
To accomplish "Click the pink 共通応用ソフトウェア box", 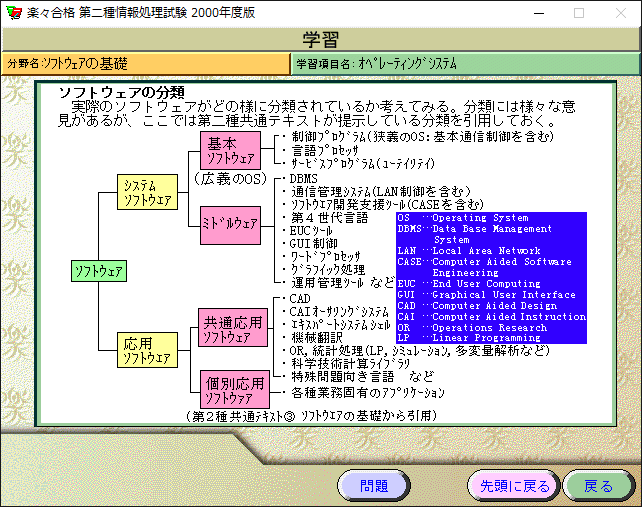I will coord(233,328).
